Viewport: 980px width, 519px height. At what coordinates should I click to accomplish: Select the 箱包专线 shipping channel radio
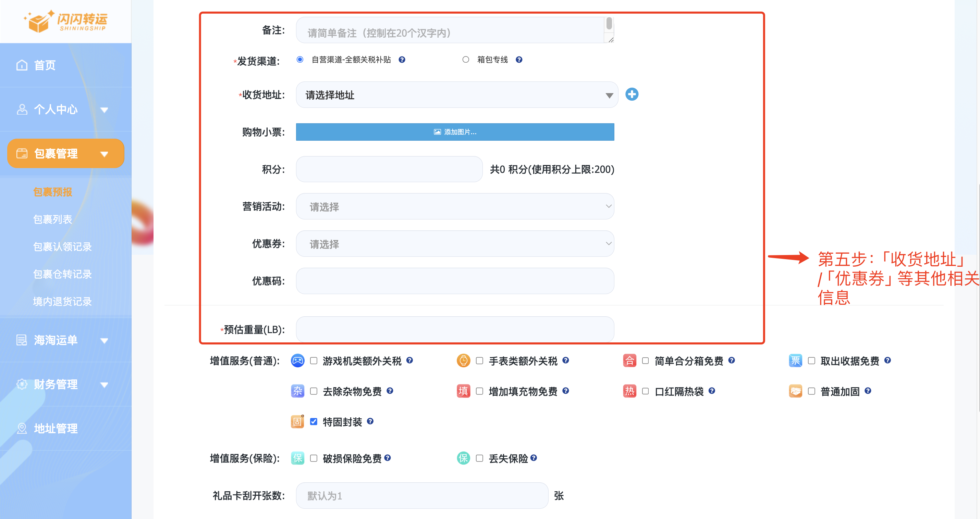(466, 60)
